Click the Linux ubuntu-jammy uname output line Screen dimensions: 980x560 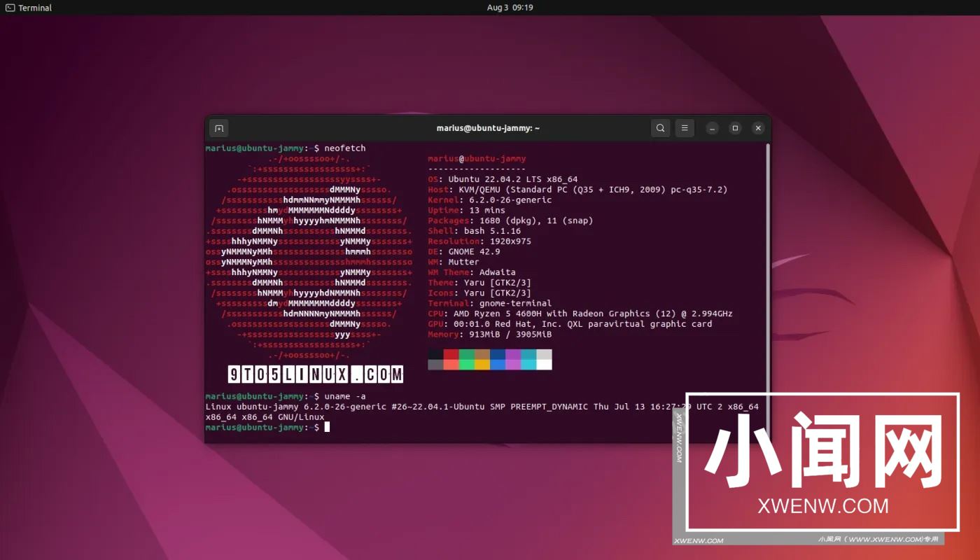click(482, 407)
